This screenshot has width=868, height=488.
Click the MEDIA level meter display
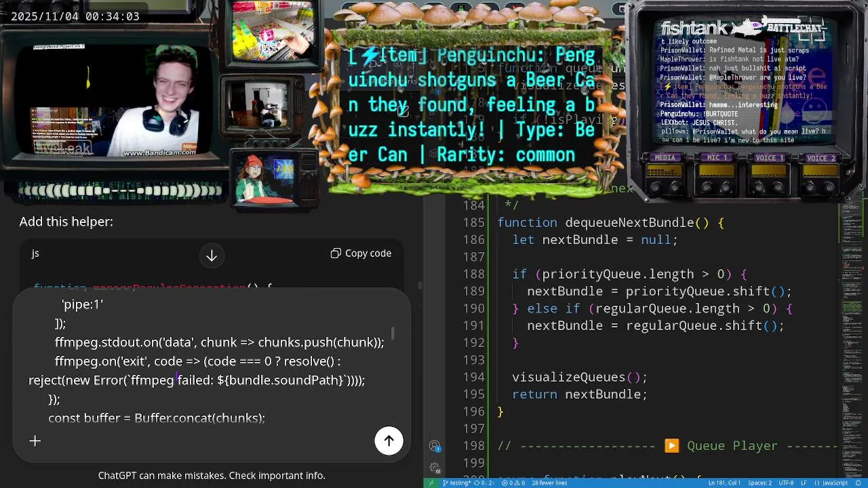[665, 171]
